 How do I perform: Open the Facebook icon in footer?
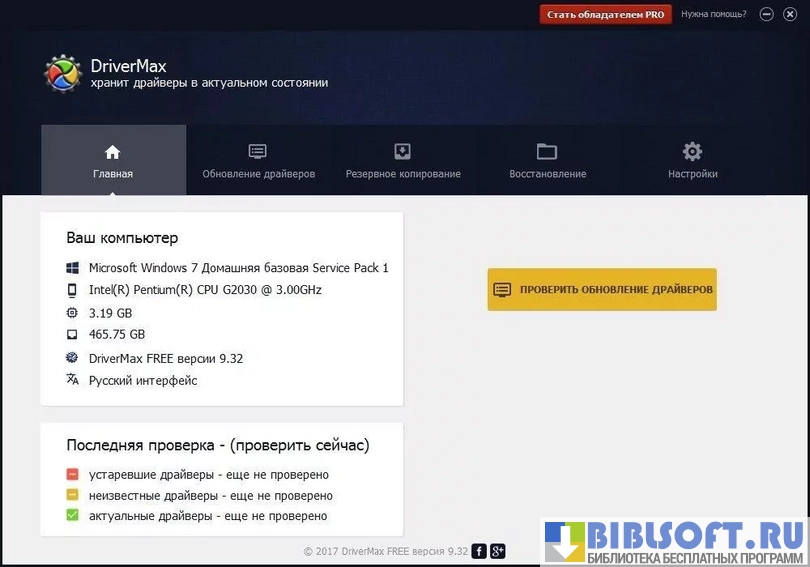click(479, 551)
